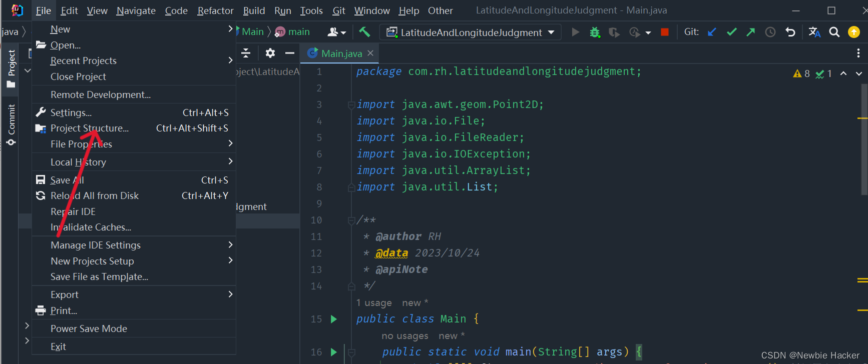Select Exit from File menu

(x=134, y=346)
